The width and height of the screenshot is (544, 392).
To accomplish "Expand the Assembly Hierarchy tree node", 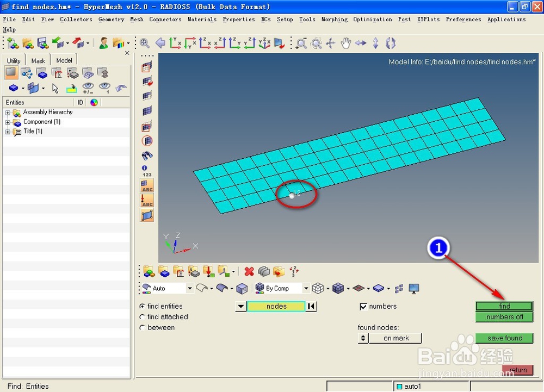I will (8, 113).
